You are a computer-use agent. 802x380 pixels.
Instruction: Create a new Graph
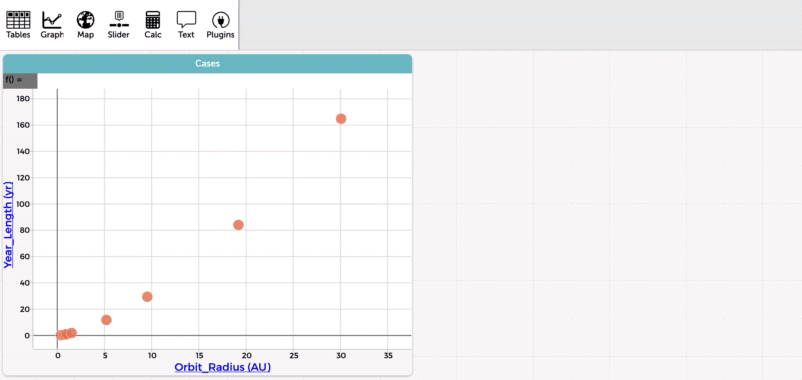click(52, 25)
